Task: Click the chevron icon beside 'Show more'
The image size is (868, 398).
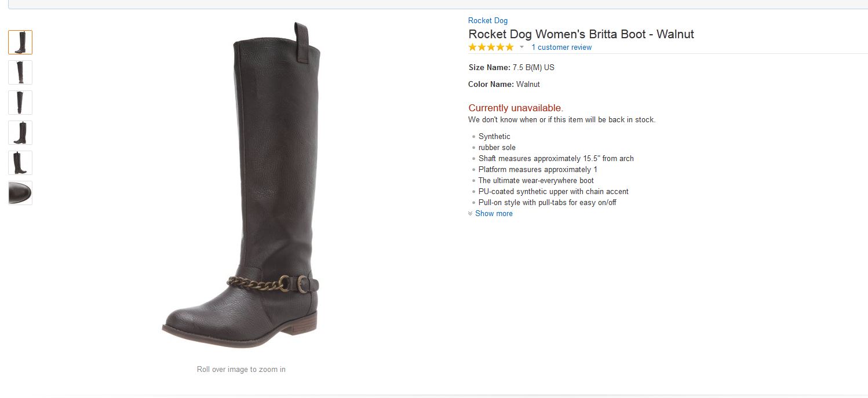Action: [471, 214]
